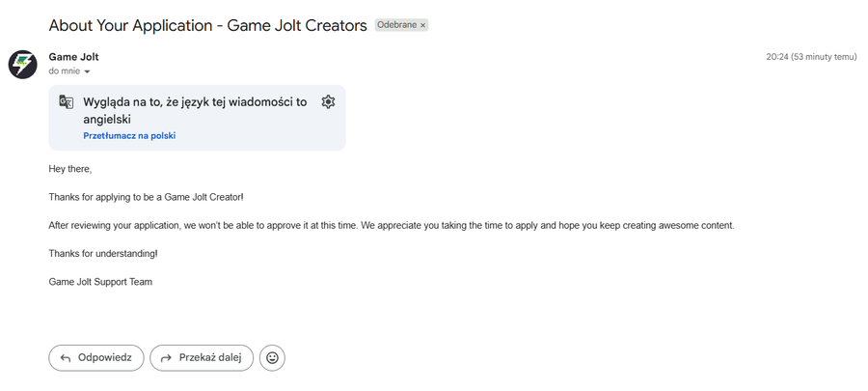Expand recipient details arrow next to do mnie
Viewport: 868px width, 391px height.
87,72
